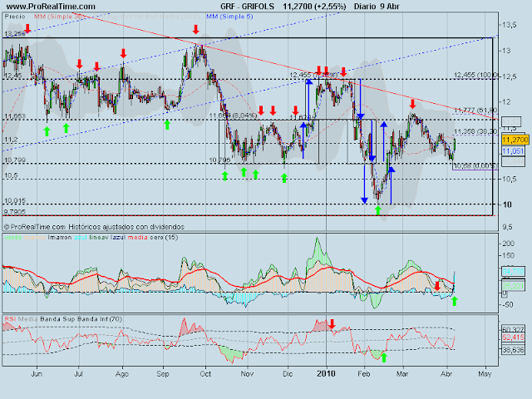Click the 13,5 price axis value
The image size is (532, 399).
(510, 25)
